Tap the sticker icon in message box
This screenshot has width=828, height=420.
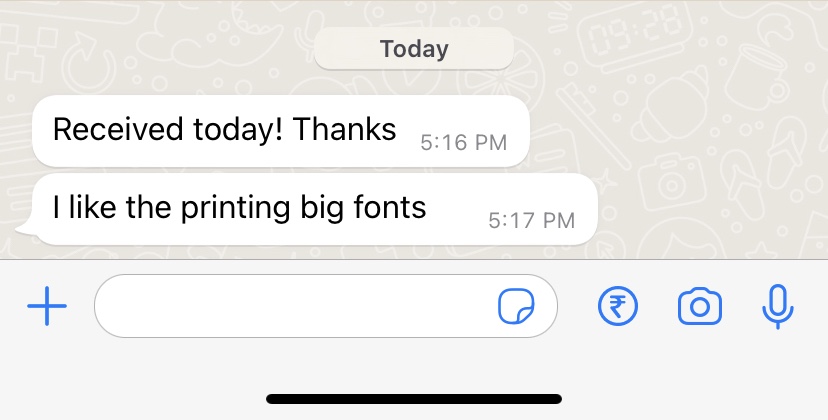(x=516, y=306)
